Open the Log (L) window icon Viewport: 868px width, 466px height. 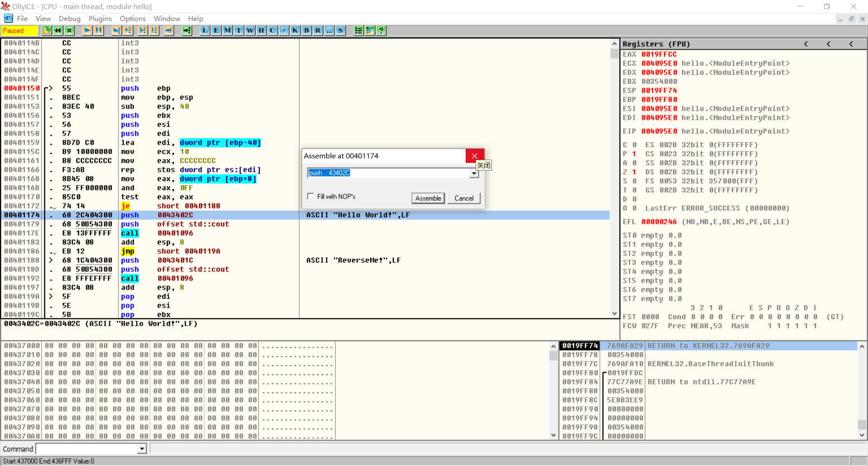[205, 30]
